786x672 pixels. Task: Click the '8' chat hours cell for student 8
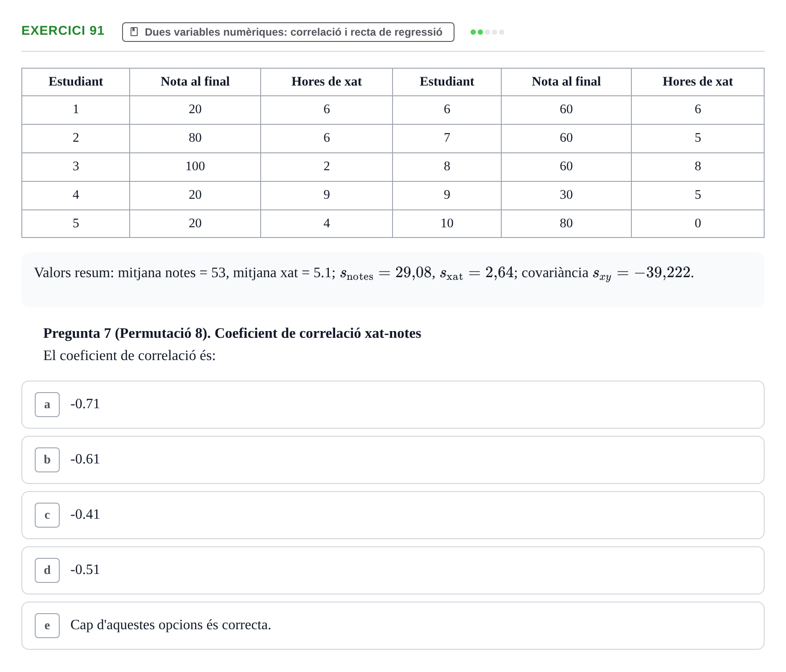point(698,167)
